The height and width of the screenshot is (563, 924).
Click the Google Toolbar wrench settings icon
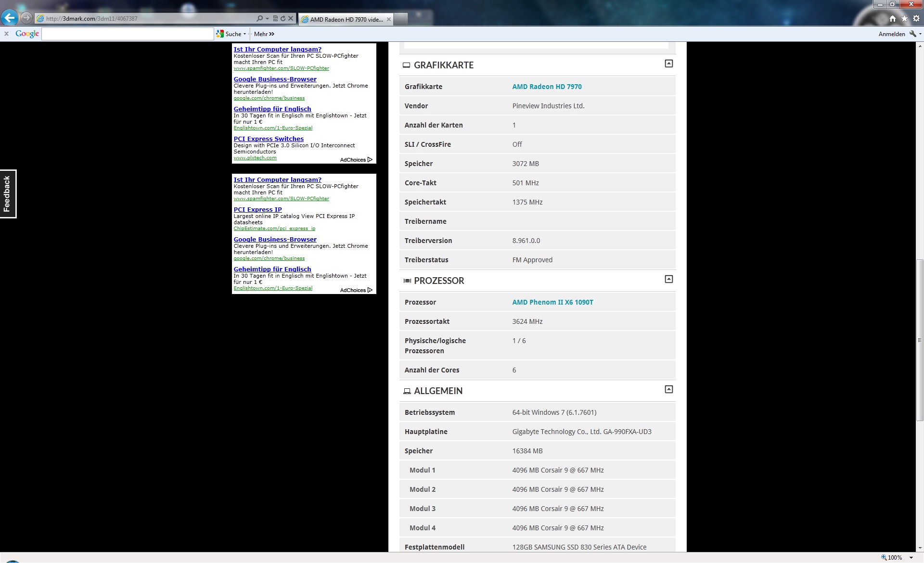(912, 34)
